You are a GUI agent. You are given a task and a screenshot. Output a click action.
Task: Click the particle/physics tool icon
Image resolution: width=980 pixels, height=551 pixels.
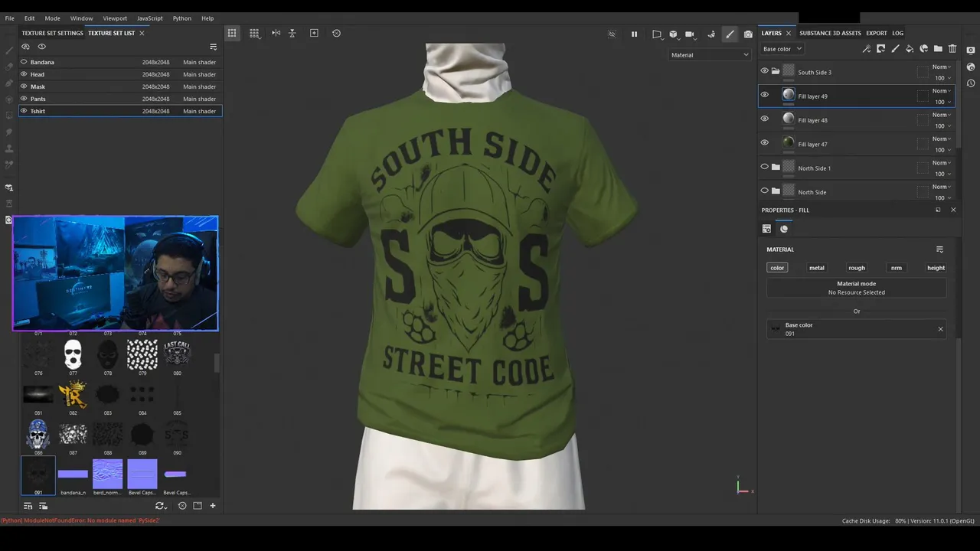point(711,34)
